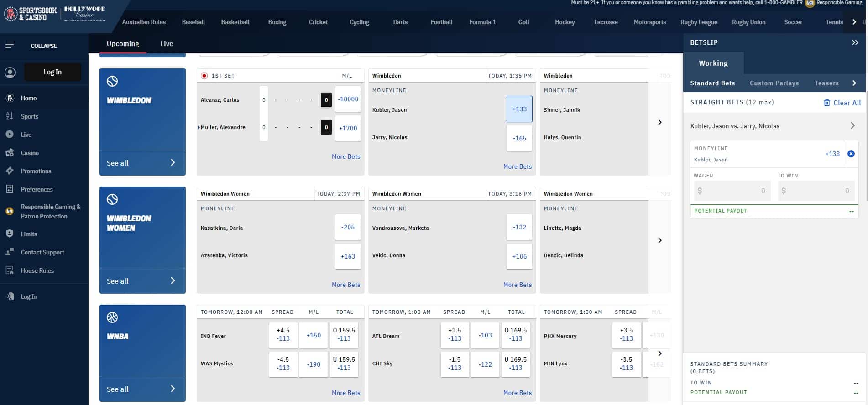Open Home from the sidebar
The image size is (868, 405).
coord(28,98)
